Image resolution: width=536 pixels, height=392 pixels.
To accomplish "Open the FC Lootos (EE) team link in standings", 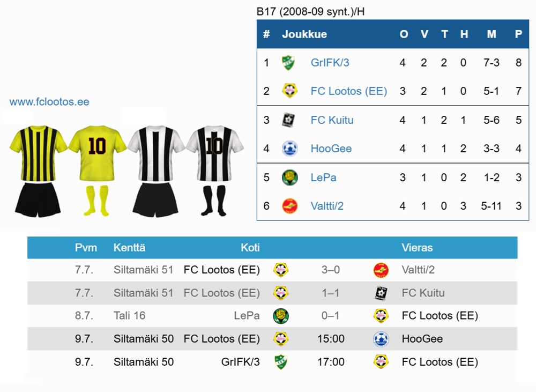I will [349, 91].
